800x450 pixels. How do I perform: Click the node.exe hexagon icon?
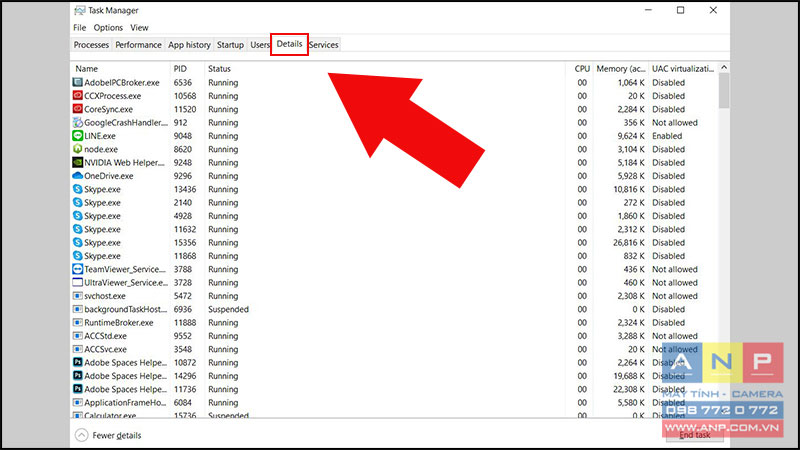coord(78,149)
